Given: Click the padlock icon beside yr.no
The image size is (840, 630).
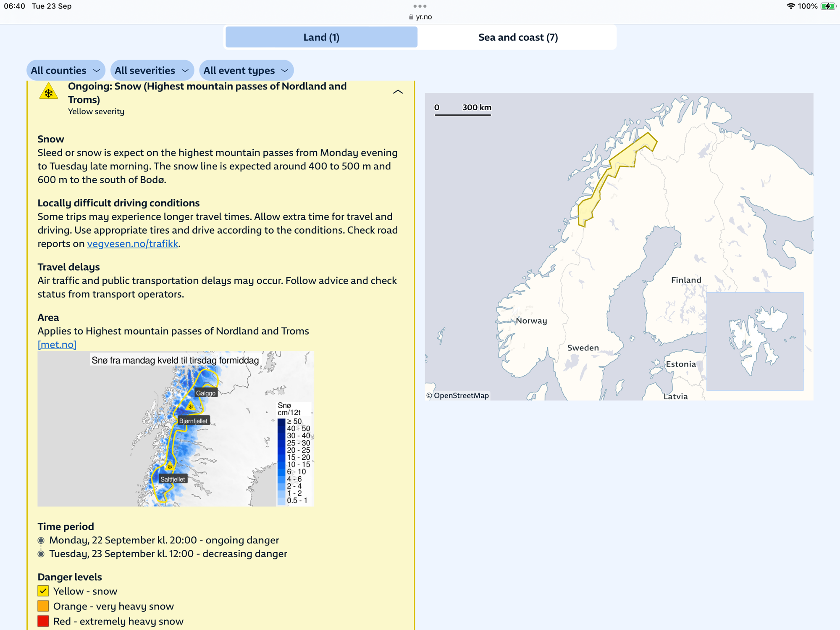Looking at the screenshot, I should (x=411, y=17).
